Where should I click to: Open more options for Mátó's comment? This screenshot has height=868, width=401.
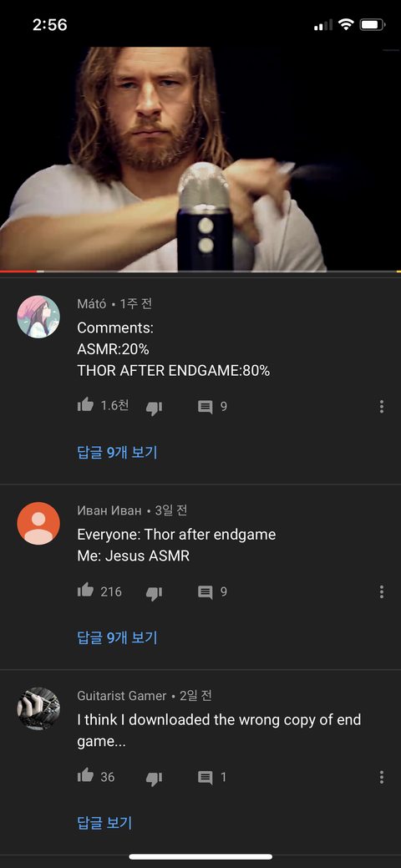tap(382, 407)
